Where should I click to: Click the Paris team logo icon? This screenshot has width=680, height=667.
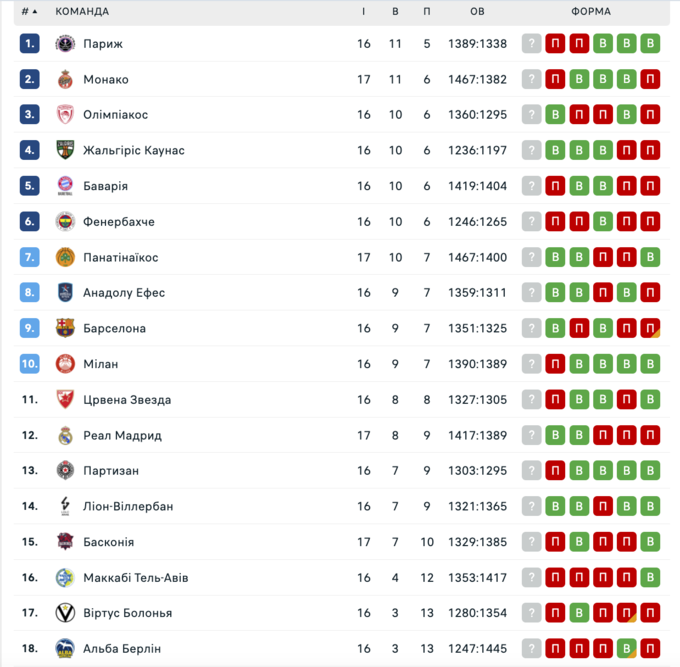(65, 44)
